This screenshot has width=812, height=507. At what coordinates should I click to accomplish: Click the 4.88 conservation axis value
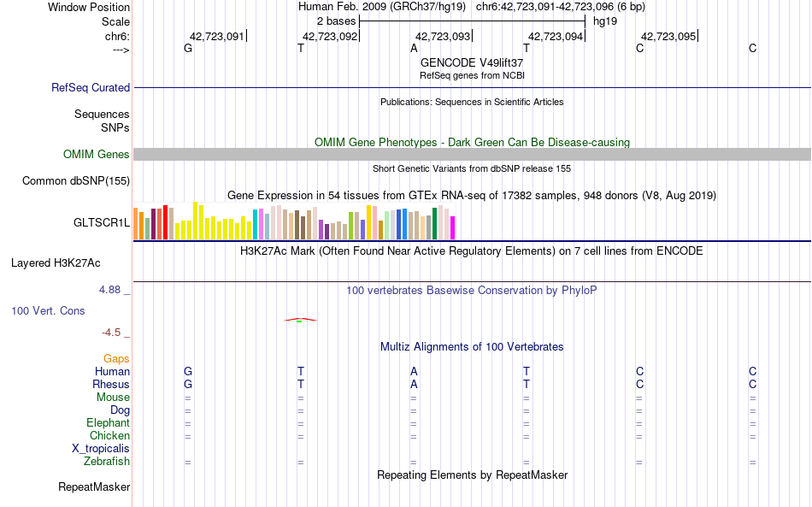pos(109,290)
